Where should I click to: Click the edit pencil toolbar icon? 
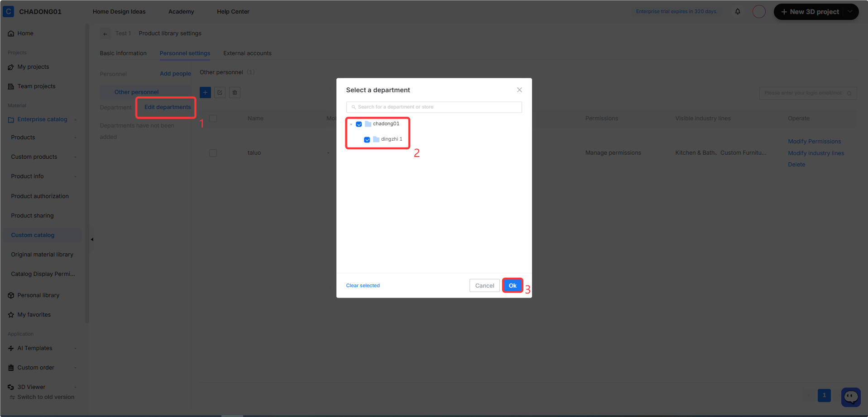tap(220, 93)
